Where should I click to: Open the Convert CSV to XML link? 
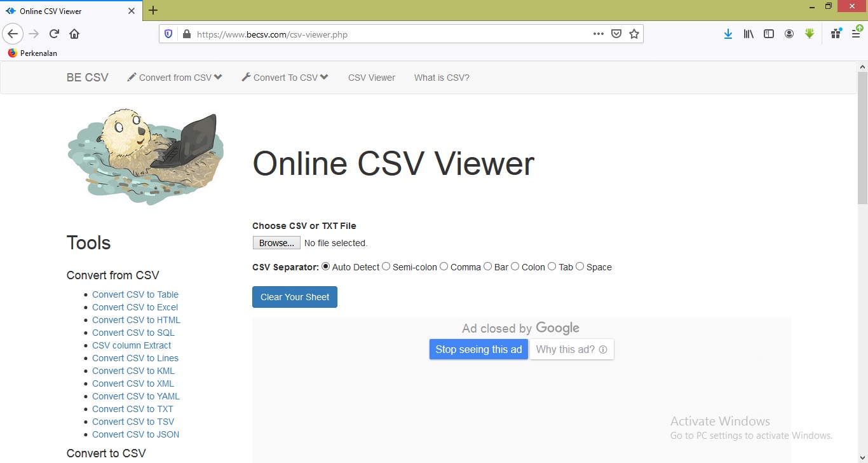tap(133, 384)
